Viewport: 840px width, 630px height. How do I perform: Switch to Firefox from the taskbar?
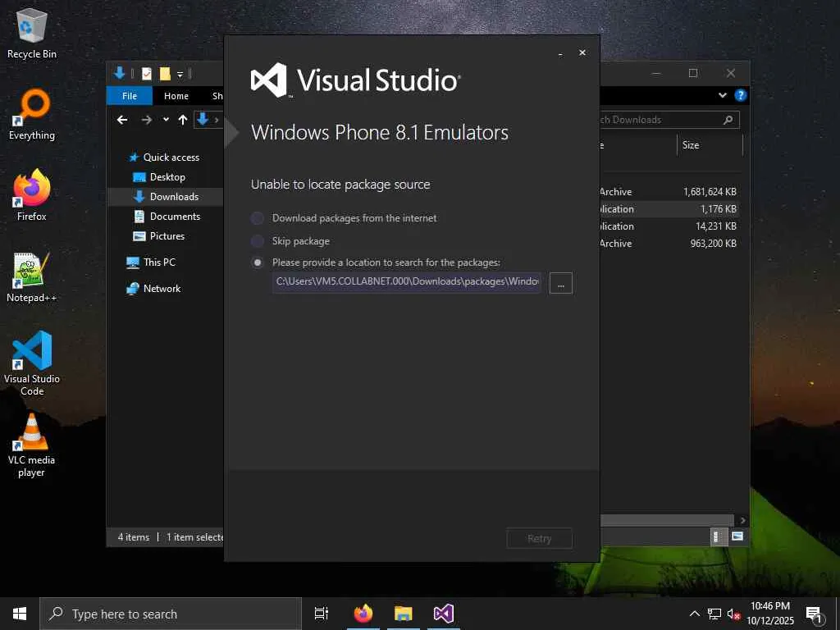pyautogui.click(x=363, y=614)
